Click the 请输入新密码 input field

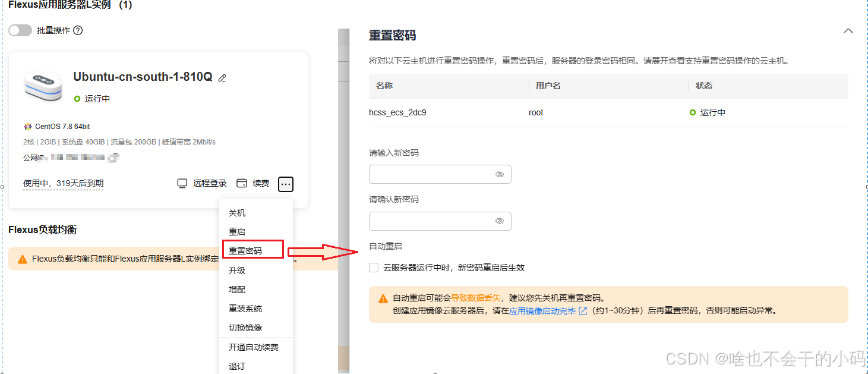click(x=440, y=174)
